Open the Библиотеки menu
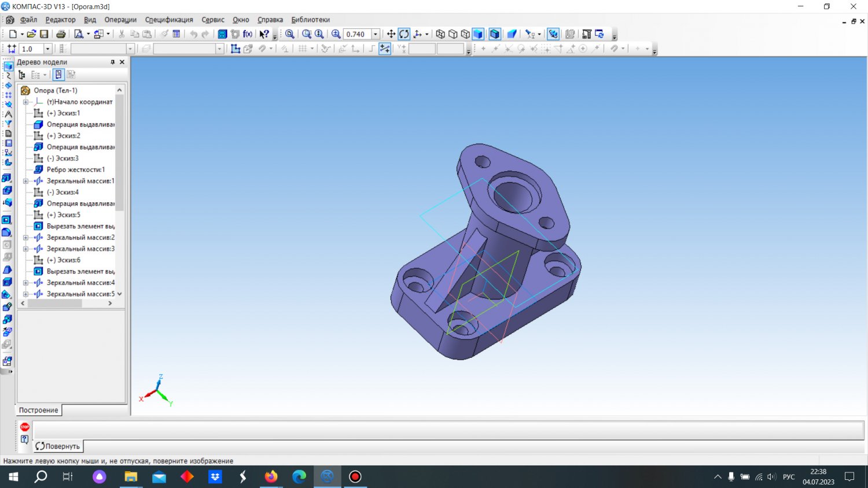Image resolution: width=868 pixels, height=488 pixels. 311,20
